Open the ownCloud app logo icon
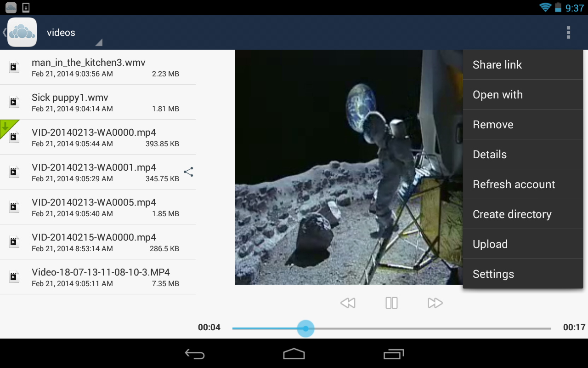Screen dimensions: 588x368 pos(22,32)
